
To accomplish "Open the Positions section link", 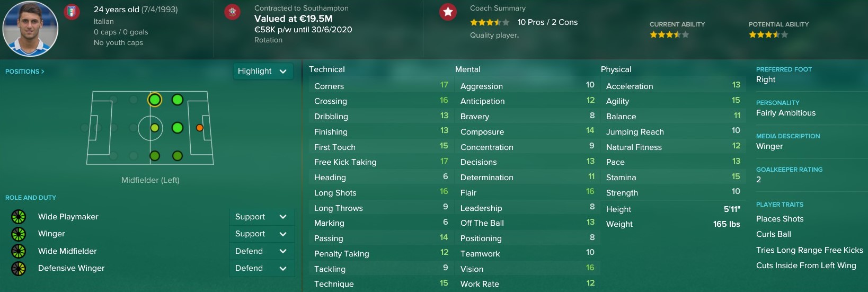I will click(25, 71).
